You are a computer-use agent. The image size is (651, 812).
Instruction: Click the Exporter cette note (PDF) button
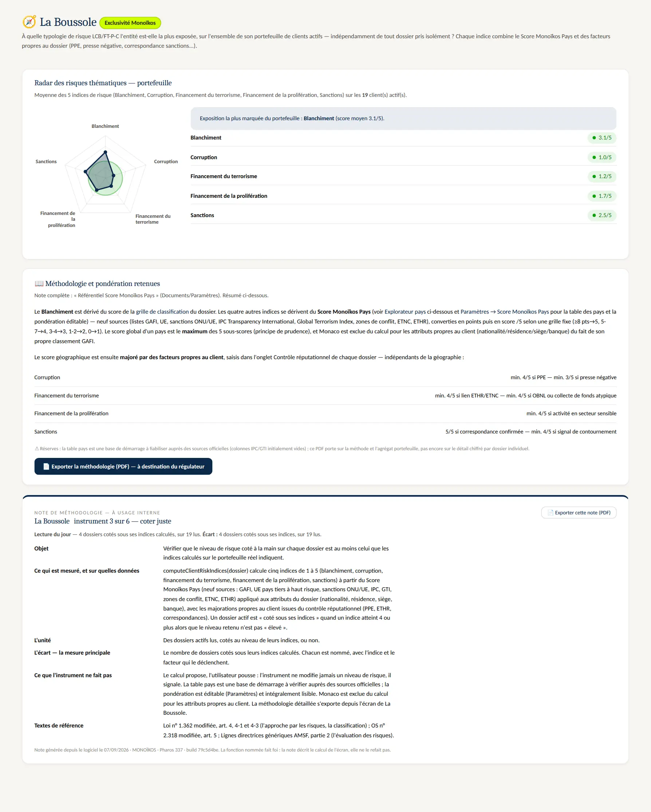pyautogui.click(x=579, y=513)
